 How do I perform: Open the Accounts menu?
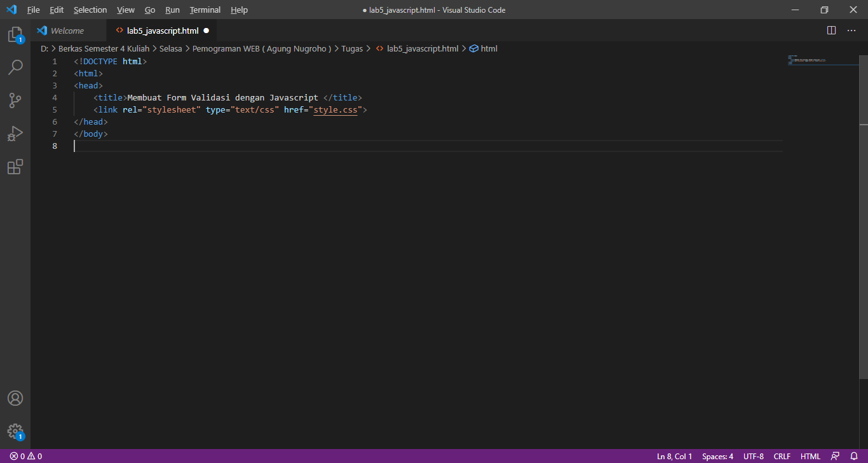pyautogui.click(x=15, y=397)
